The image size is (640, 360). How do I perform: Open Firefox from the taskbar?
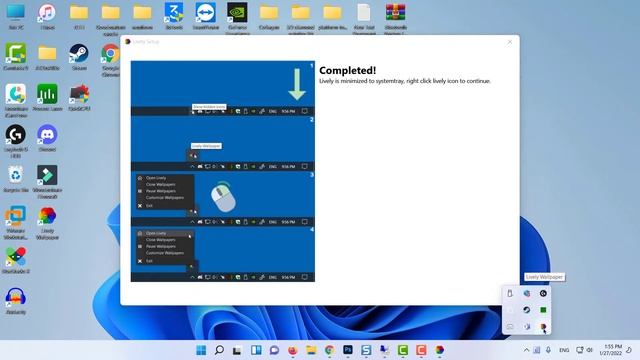(293, 350)
